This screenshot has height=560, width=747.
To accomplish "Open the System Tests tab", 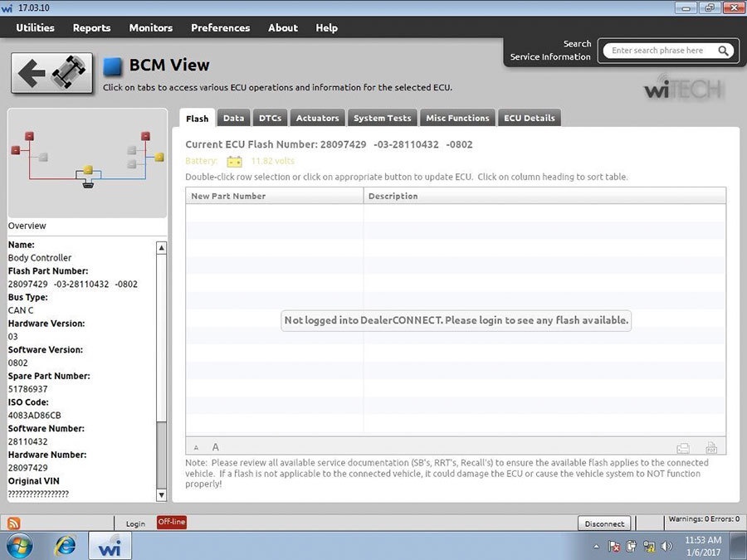I will pyautogui.click(x=382, y=118).
